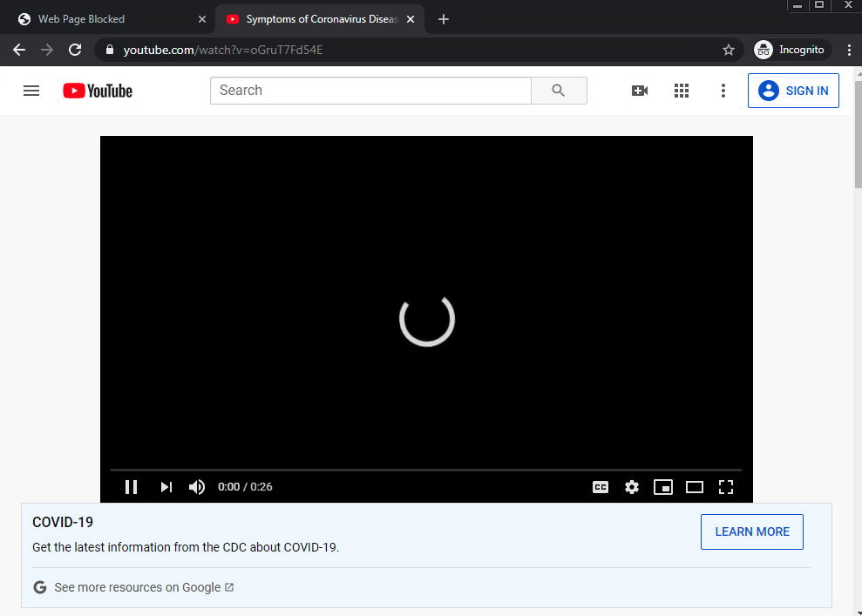Viewport: 862px width, 616px height.
Task: Click inside the Search field
Action: [x=366, y=90]
